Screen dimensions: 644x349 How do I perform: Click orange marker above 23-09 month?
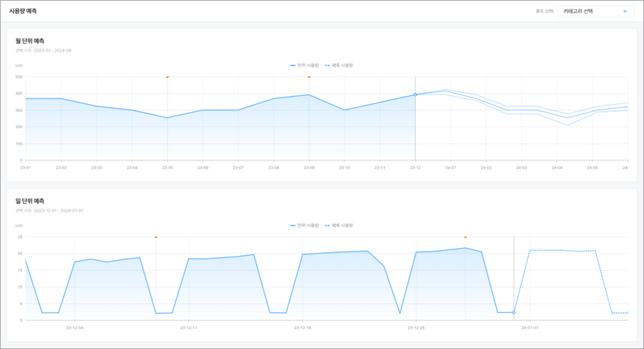[x=309, y=77]
